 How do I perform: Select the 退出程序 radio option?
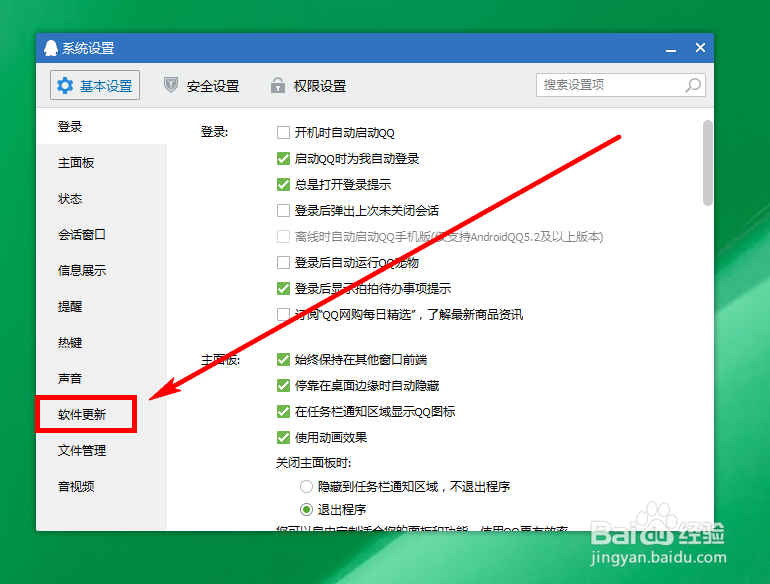coord(306,509)
